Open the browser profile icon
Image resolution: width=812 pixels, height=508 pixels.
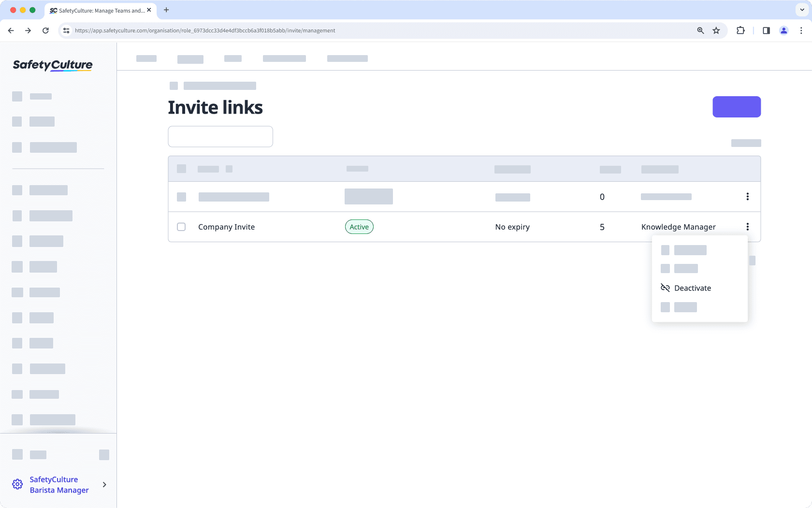click(783, 30)
